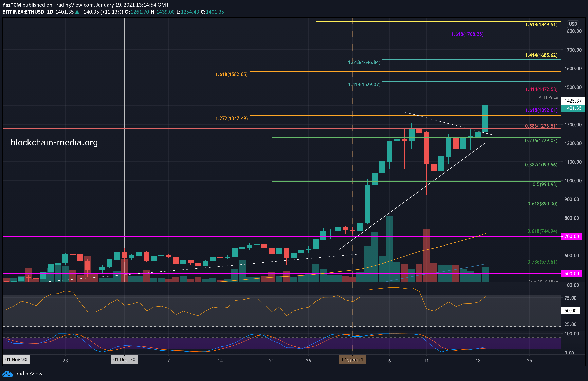Click the tallest red volume bar

[426, 255]
